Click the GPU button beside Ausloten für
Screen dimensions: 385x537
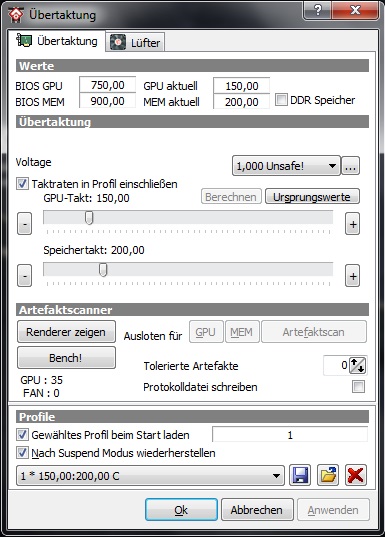pos(206,332)
